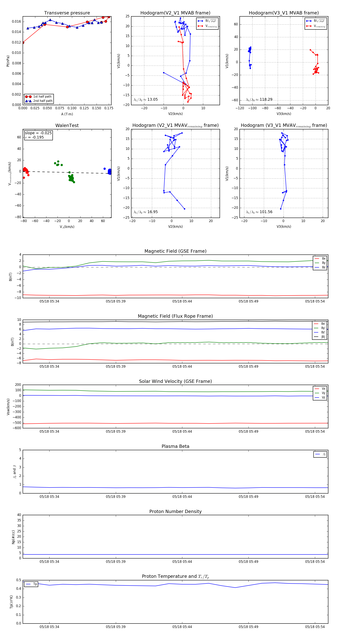Click V2(km/s) x-axis label of V2_V1 MVAB hodogram
This screenshot has width=351, height=644.
coord(175,114)
